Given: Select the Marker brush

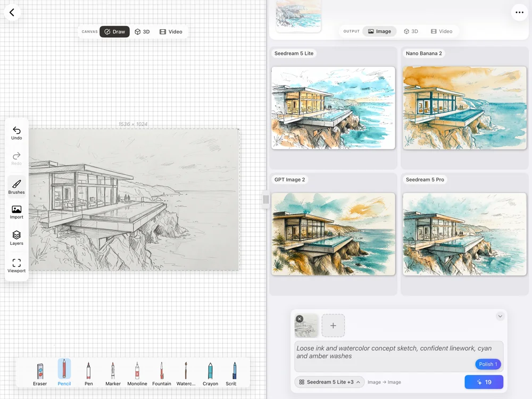Looking at the screenshot, I should 113,373.
